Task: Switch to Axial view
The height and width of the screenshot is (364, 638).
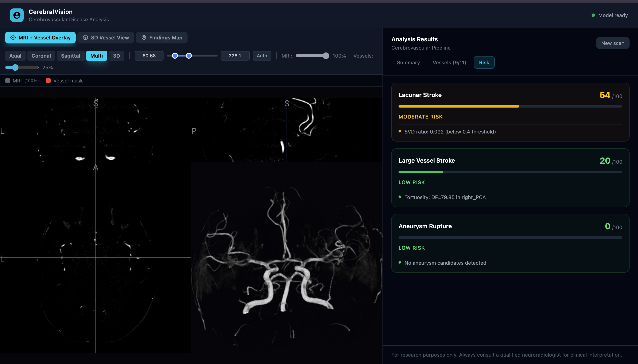Action: coord(15,55)
